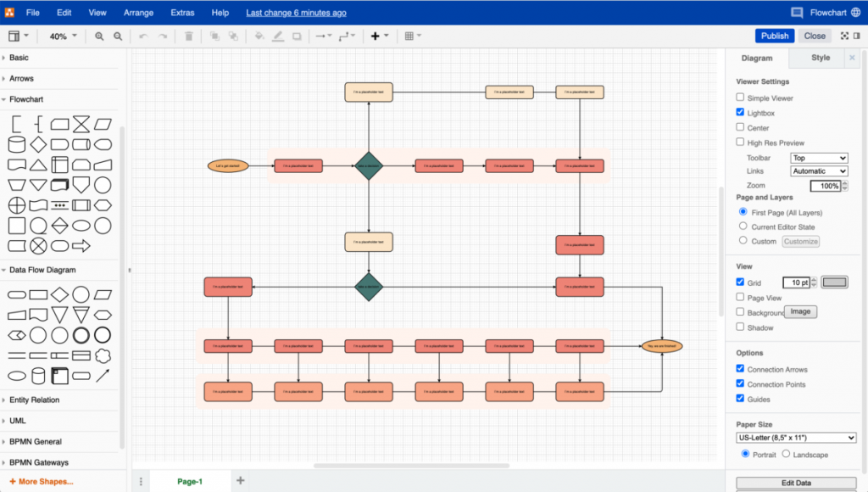
Task: Select the Zoom In magnifier tool
Action: coord(99,36)
